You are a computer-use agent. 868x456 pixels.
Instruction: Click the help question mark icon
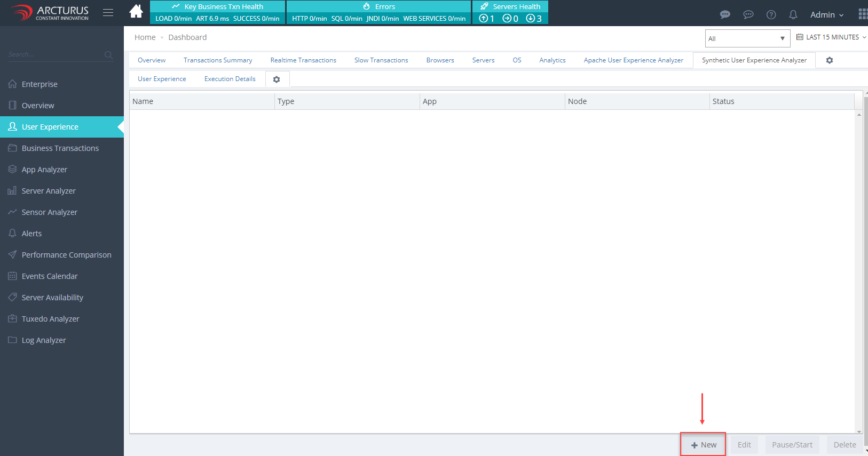click(771, 15)
